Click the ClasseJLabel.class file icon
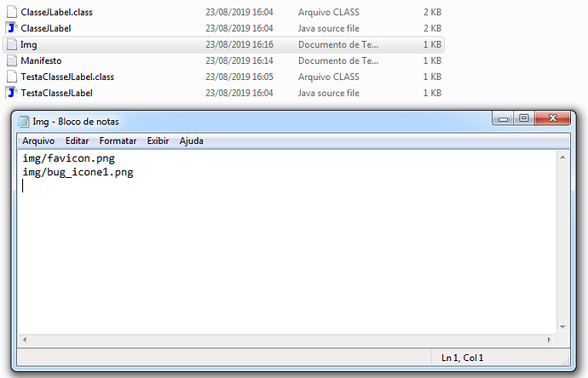 12,12
